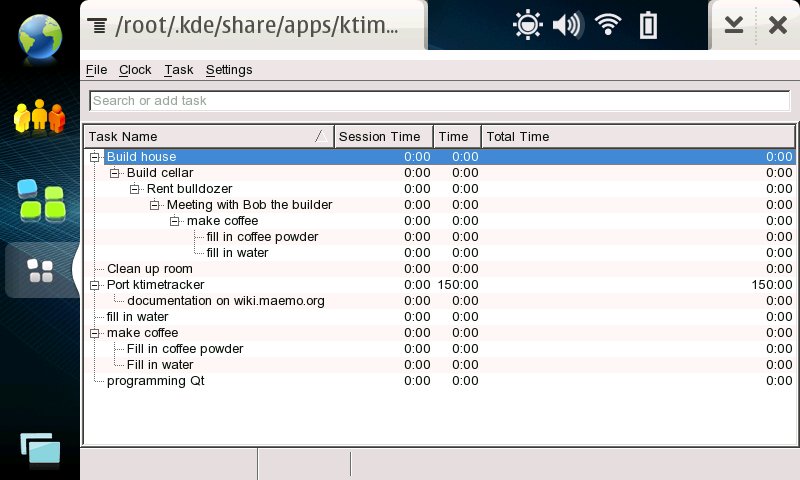Open the contacts people icon
The width and height of the screenshot is (800, 480).
click(x=39, y=117)
